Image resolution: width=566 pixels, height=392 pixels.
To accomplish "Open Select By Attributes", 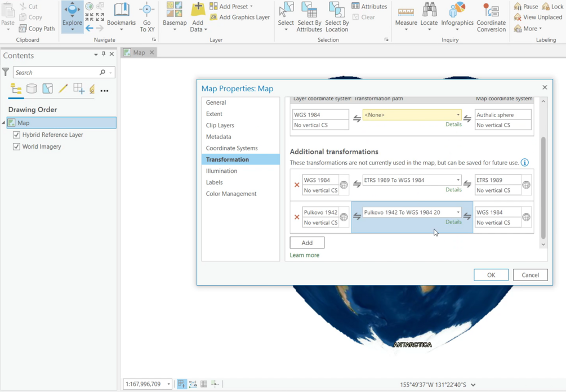I will [x=309, y=16].
